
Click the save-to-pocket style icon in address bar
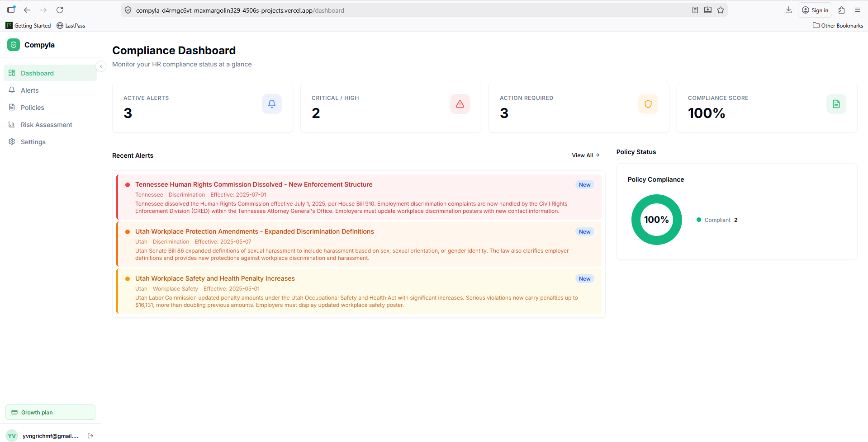708,10
